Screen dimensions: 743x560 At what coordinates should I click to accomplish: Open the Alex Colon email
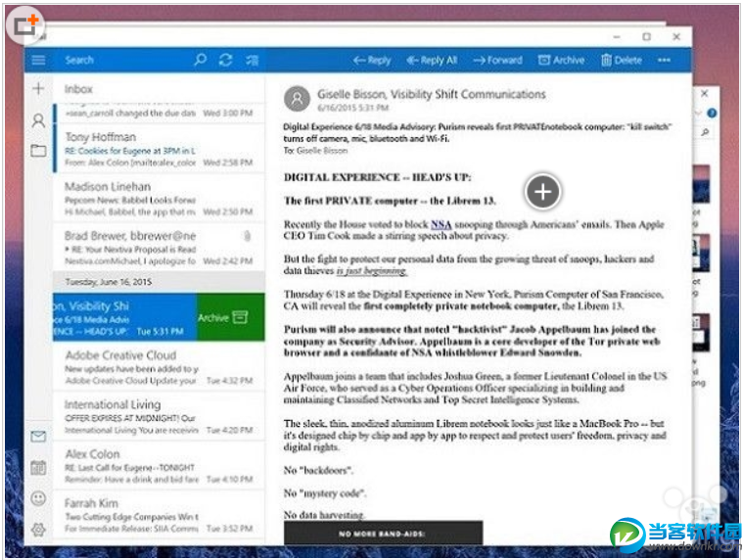[x=159, y=466]
